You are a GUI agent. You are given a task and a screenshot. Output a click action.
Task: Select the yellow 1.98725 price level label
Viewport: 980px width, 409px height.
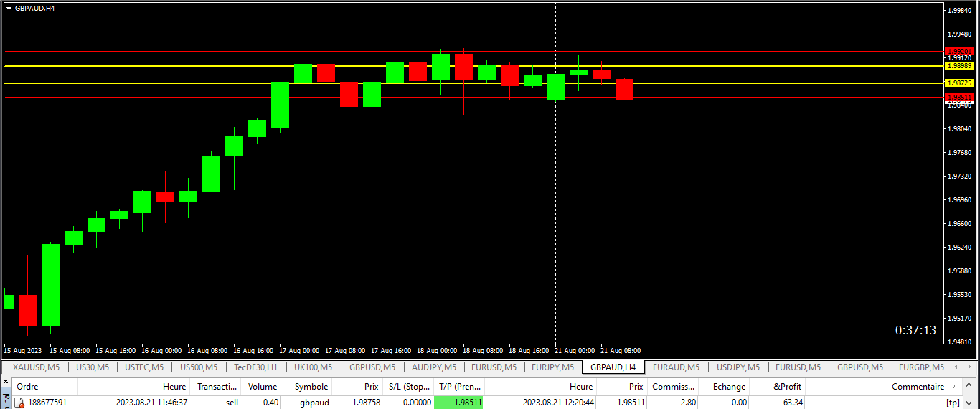pyautogui.click(x=959, y=83)
